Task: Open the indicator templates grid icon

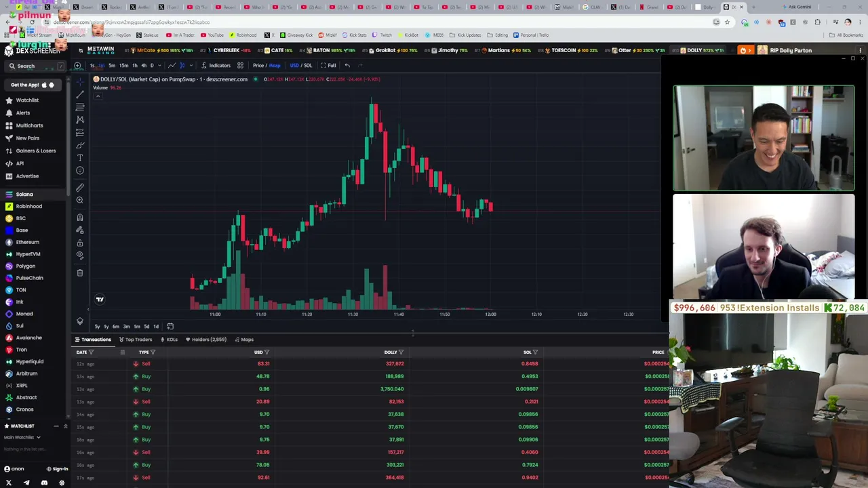Action: [x=240, y=66]
